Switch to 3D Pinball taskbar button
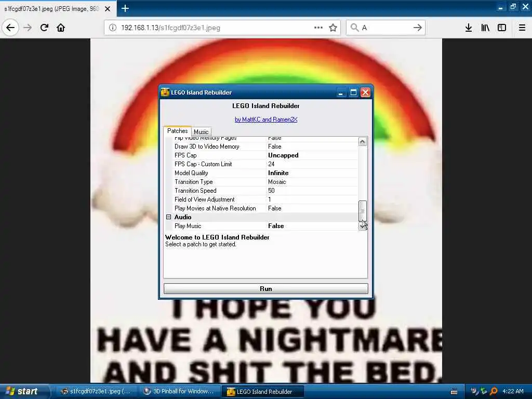The height and width of the screenshot is (399, 532). pyautogui.click(x=179, y=392)
